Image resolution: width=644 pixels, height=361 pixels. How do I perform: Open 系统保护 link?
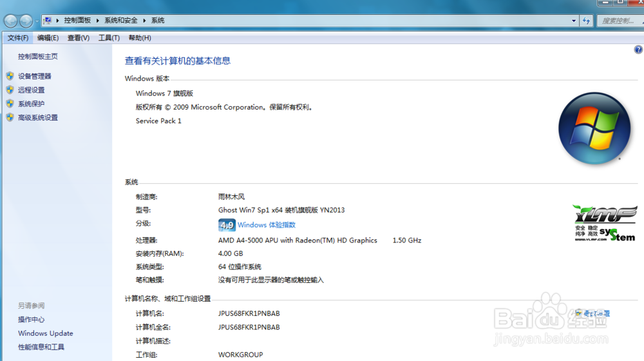point(31,104)
